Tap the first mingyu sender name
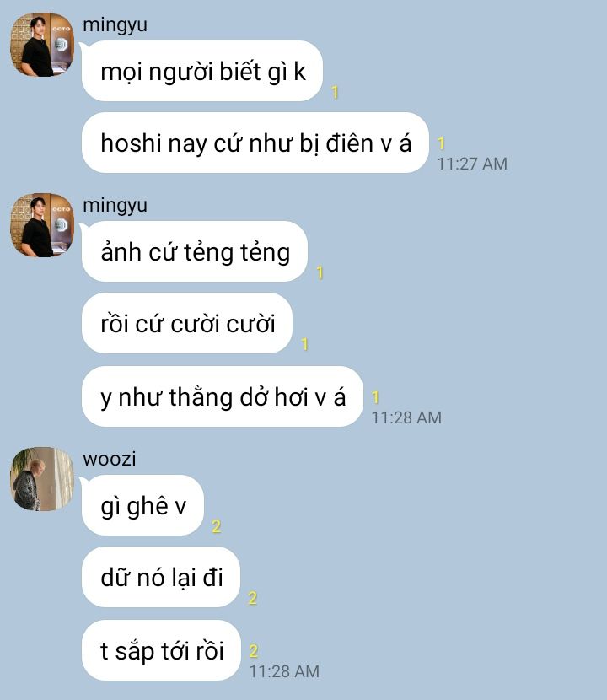This screenshot has width=607, height=700. (x=115, y=25)
